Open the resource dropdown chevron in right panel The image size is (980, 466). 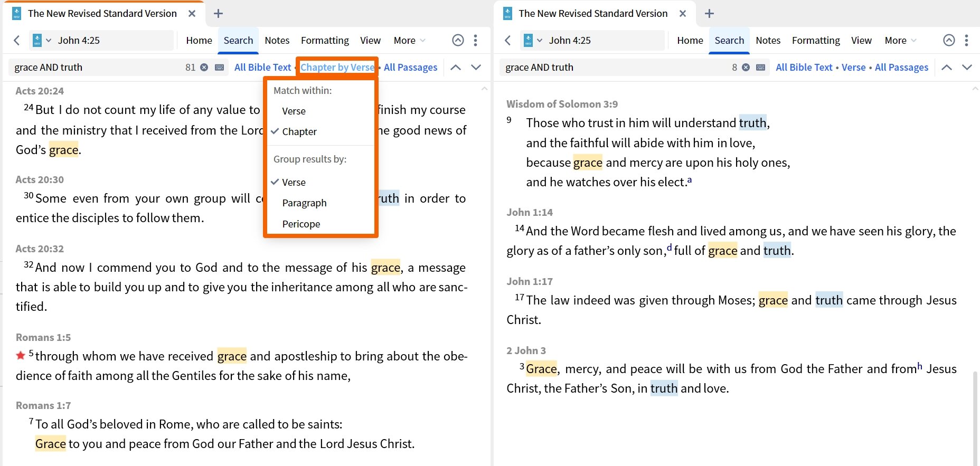tap(540, 40)
